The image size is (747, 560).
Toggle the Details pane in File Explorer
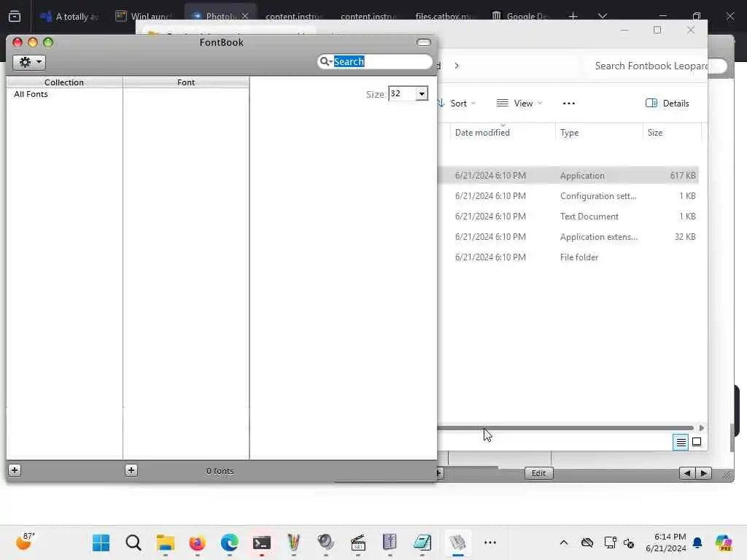click(x=667, y=104)
